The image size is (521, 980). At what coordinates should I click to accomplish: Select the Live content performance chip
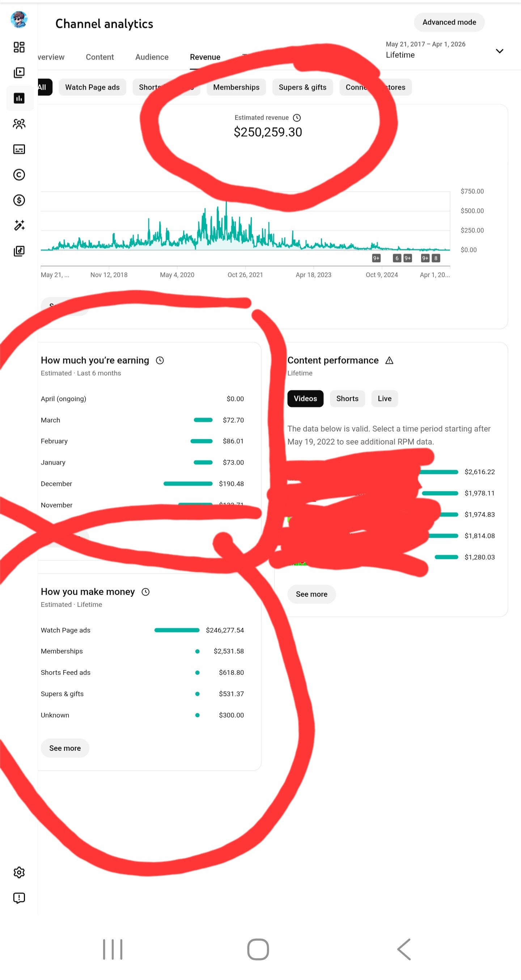pos(384,398)
